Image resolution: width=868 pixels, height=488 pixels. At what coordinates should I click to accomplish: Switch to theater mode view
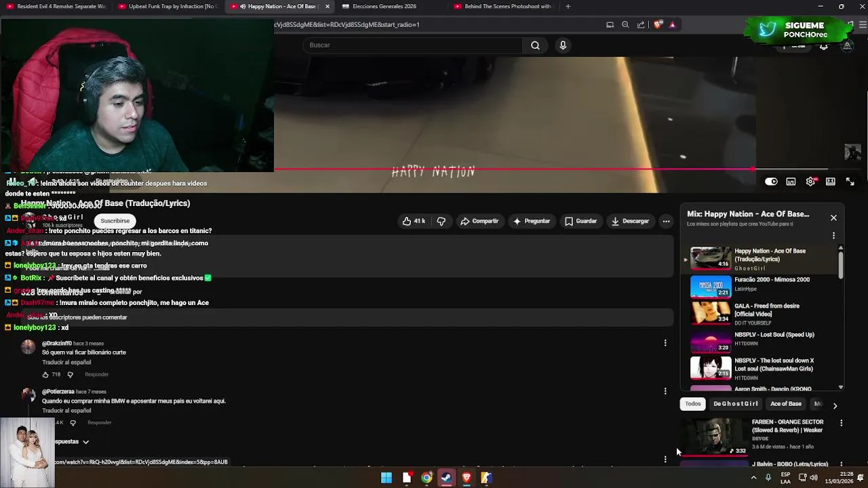830,182
